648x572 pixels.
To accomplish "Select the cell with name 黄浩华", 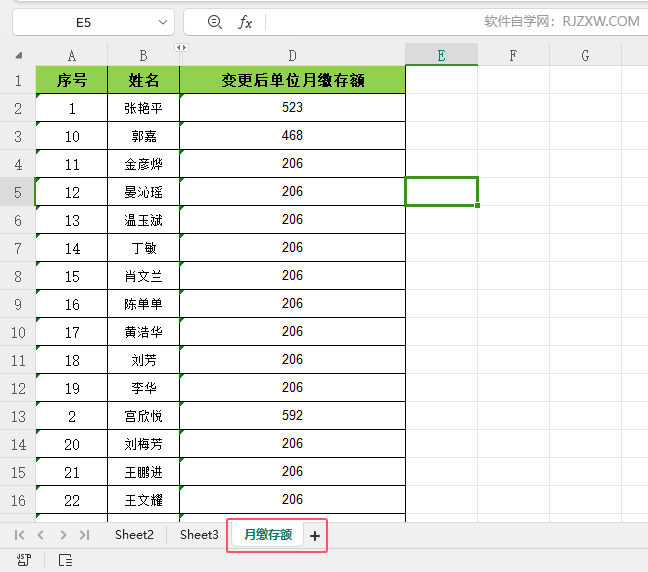I will pyautogui.click(x=143, y=332).
